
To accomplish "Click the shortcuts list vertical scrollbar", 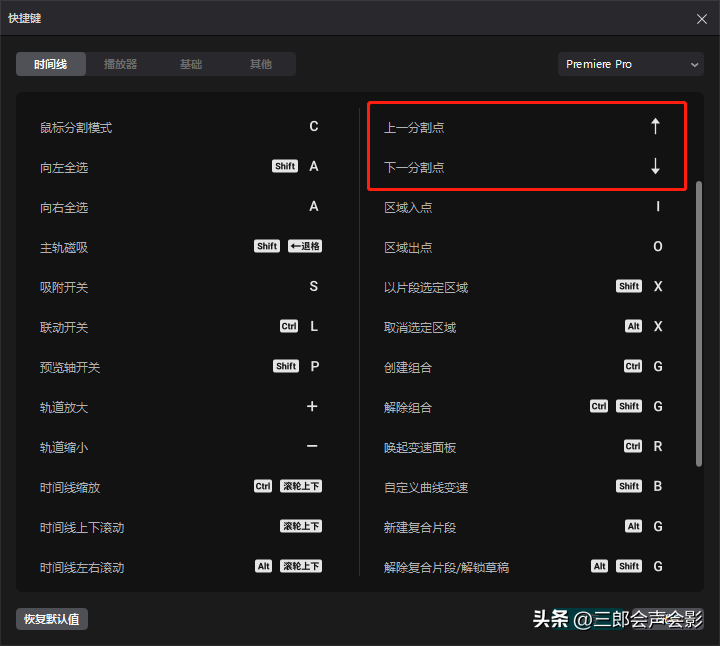I will tap(699, 324).
